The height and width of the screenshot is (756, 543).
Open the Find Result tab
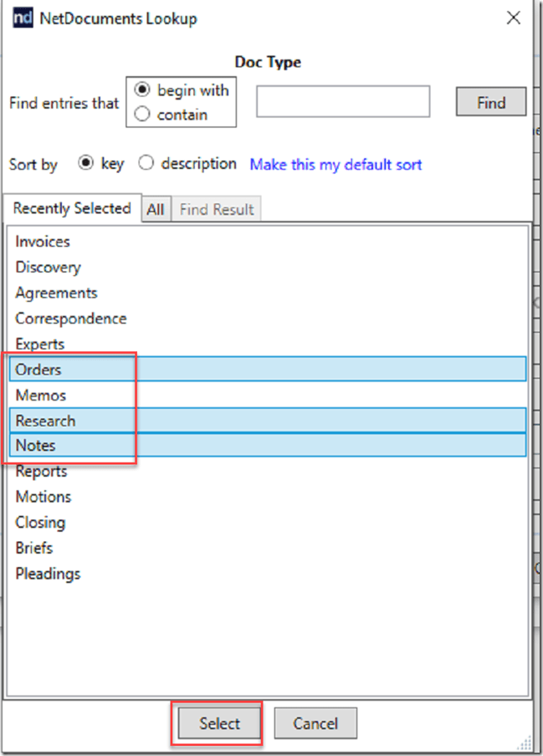point(216,209)
